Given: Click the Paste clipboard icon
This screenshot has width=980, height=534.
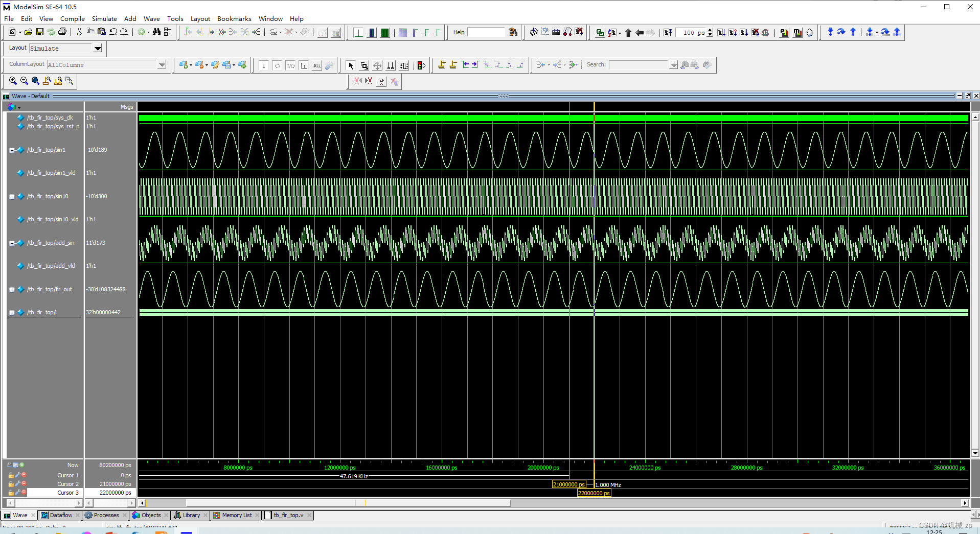Looking at the screenshot, I should pyautogui.click(x=102, y=32).
